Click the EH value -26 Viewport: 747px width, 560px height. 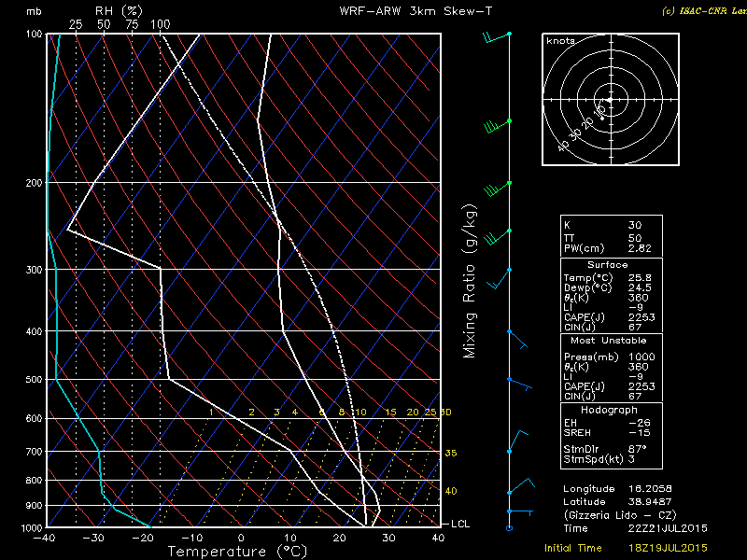pyautogui.click(x=639, y=423)
